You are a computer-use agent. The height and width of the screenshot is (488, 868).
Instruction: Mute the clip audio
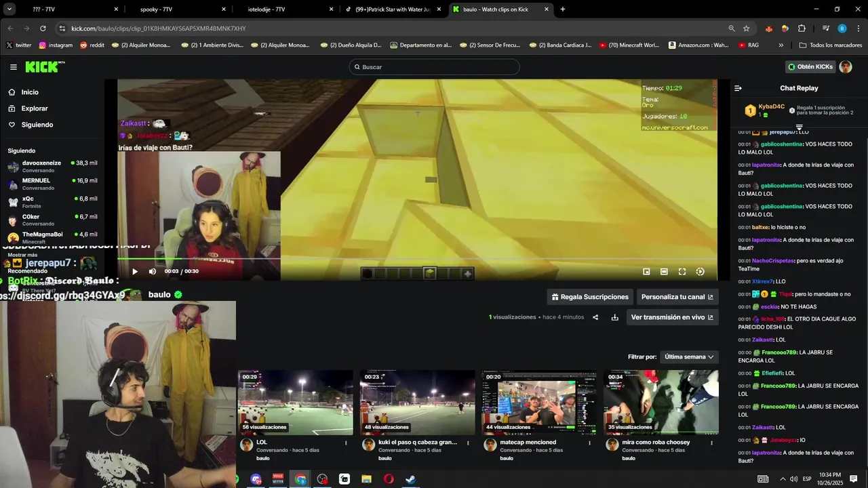(x=153, y=271)
